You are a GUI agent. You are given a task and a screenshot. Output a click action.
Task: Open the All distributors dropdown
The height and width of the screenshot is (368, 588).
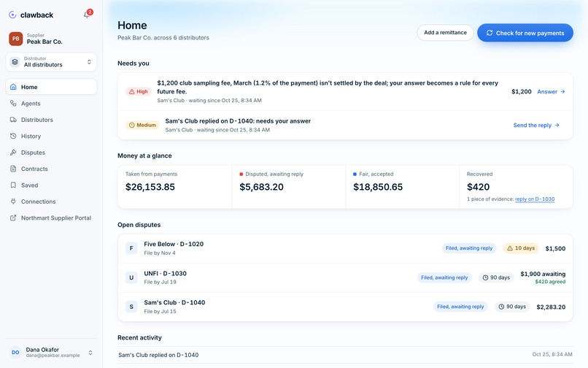51,61
